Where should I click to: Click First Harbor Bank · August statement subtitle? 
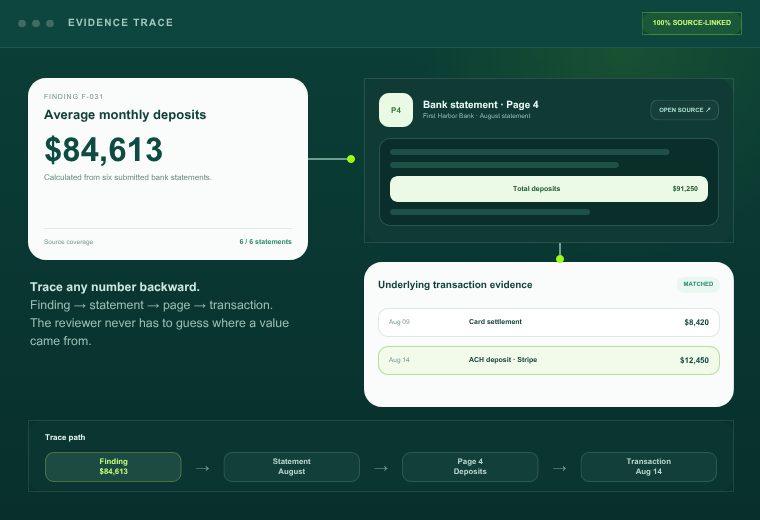(476, 116)
